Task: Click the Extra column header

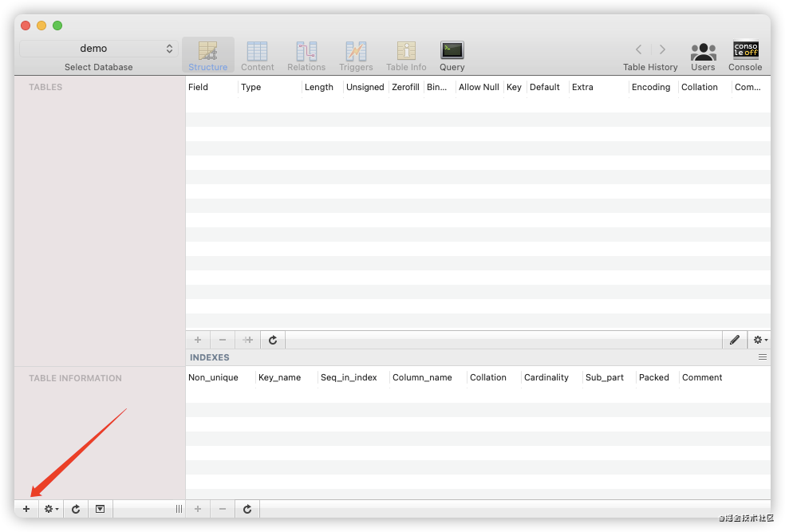Action: (x=599, y=87)
